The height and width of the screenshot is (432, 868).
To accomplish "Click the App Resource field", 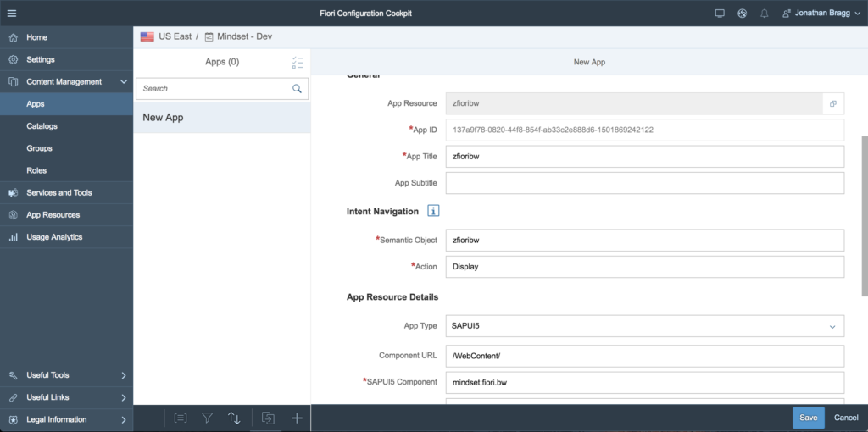I will click(x=634, y=103).
